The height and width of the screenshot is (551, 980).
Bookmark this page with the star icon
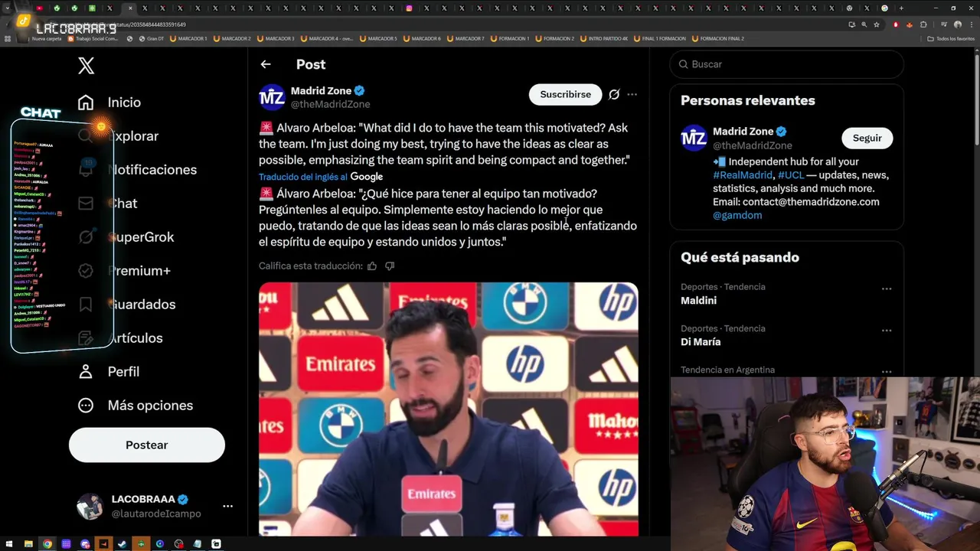[877, 24]
